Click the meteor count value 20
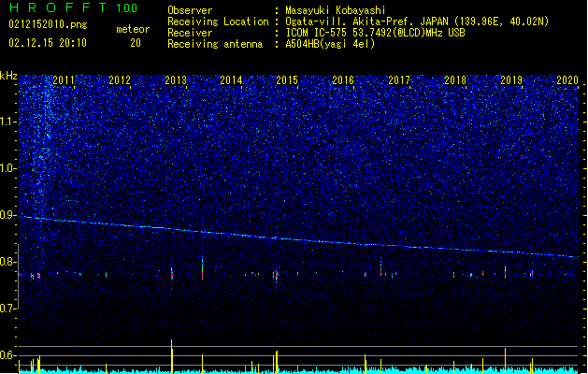 coord(136,43)
